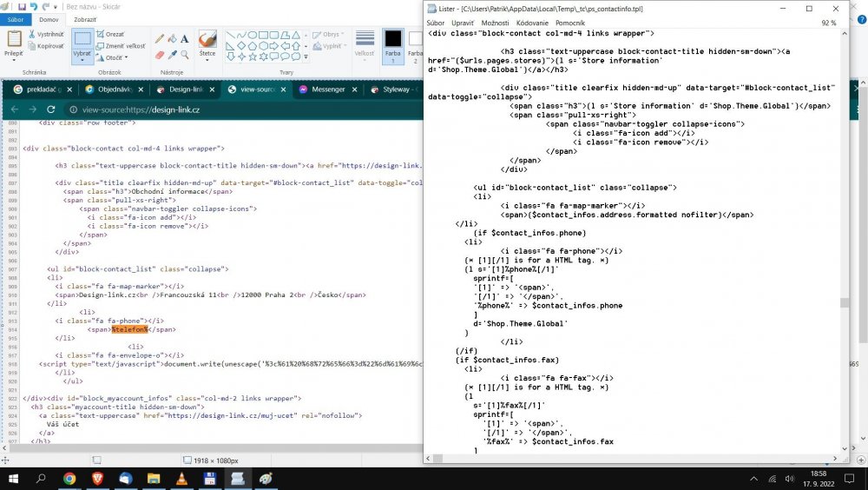Click Orezať to crop the image
This screenshot has height=490, width=868.
click(x=111, y=35)
